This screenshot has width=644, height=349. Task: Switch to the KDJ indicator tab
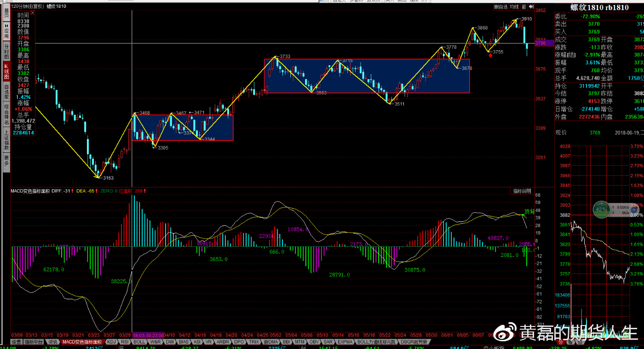coord(111,342)
